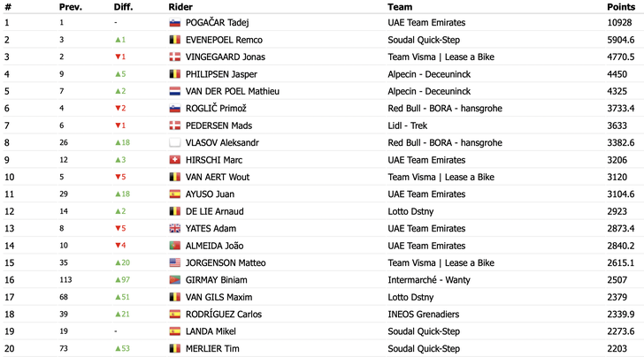Click the Slovenian flag beside POGAČAR Tadej
644x357 pixels.
point(175,23)
